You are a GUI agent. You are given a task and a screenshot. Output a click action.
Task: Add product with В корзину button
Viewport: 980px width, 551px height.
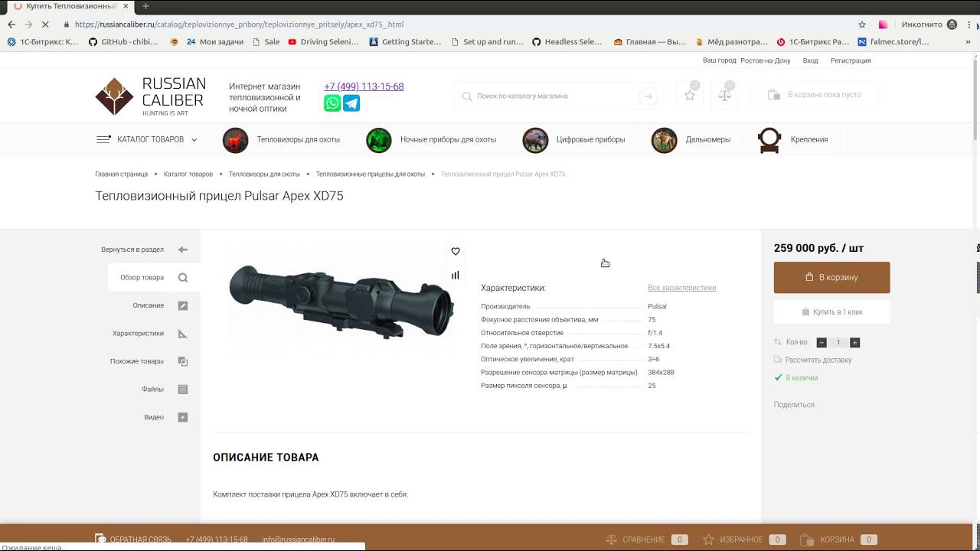click(x=831, y=277)
